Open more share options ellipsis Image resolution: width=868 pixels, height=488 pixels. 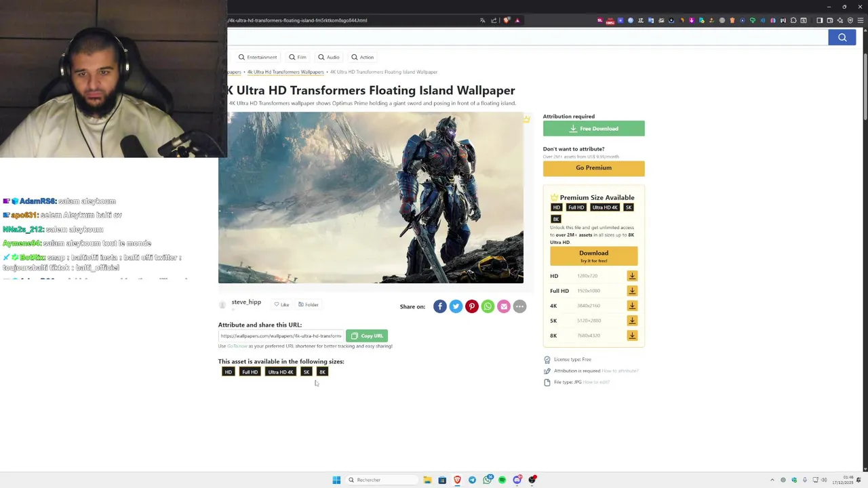pos(519,306)
